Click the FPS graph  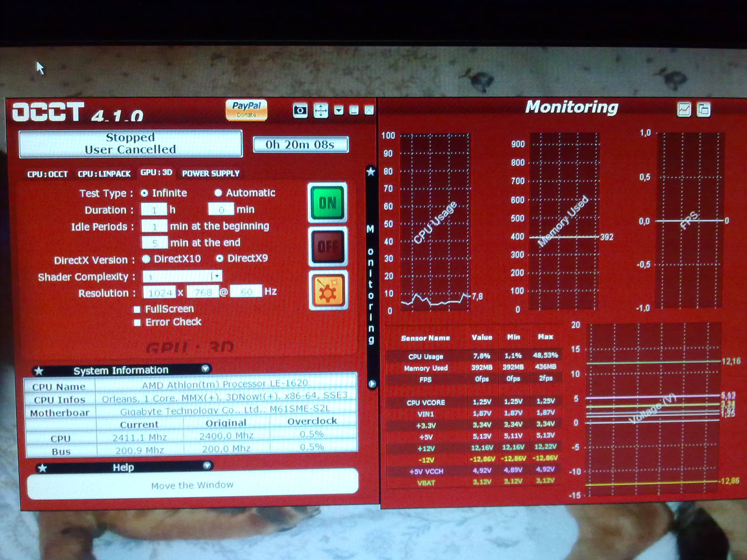pos(689,220)
